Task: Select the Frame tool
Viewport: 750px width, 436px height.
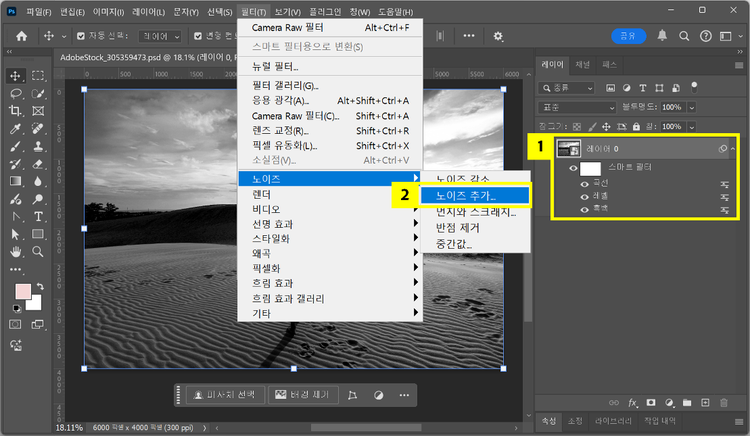Action: [x=38, y=111]
